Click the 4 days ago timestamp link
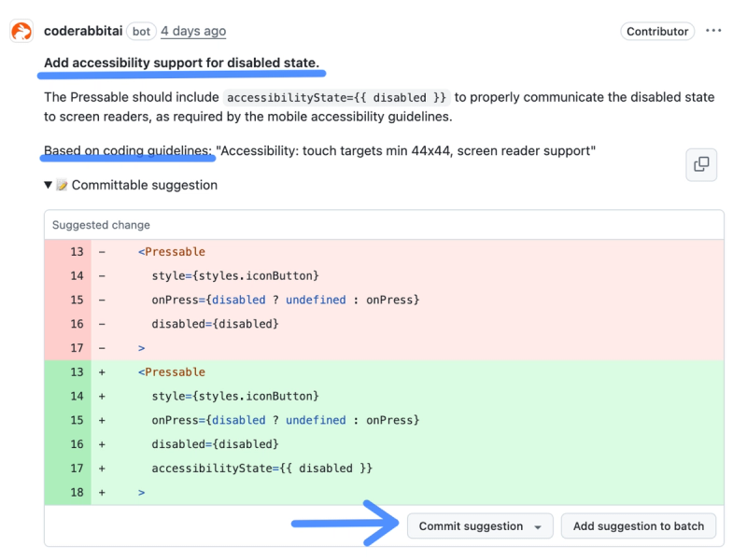The height and width of the screenshot is (560, 747). [193, 31]
